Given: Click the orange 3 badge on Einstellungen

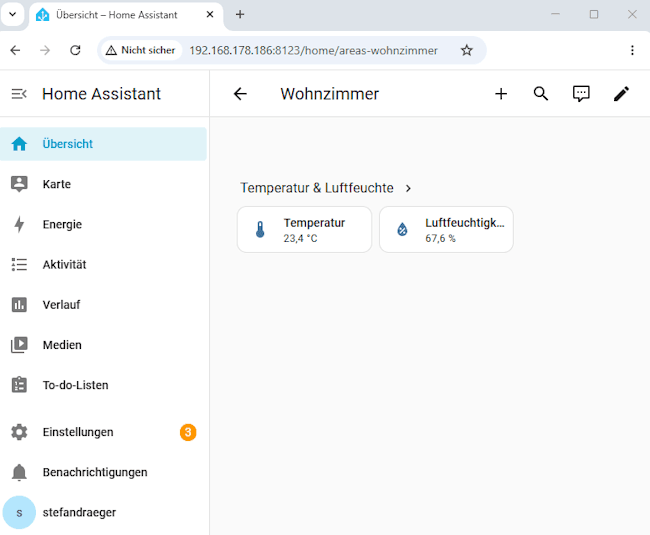Looking at the screenshot, I should tap(188, 432).
